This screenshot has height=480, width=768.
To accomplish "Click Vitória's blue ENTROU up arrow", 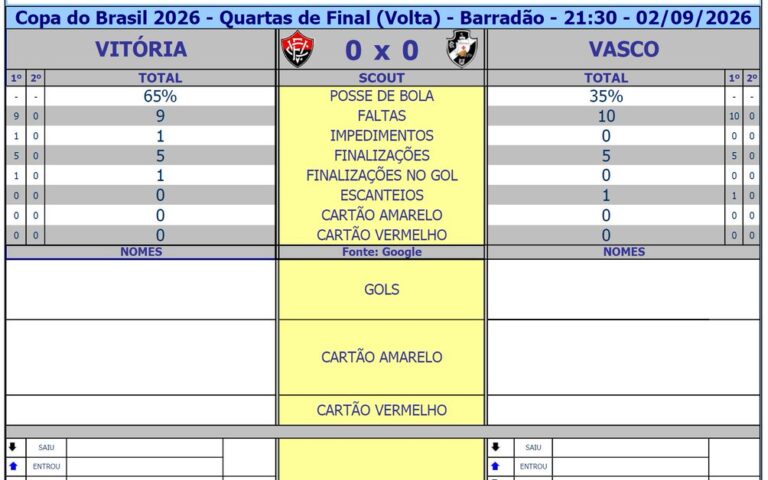I will coord(13,466).
